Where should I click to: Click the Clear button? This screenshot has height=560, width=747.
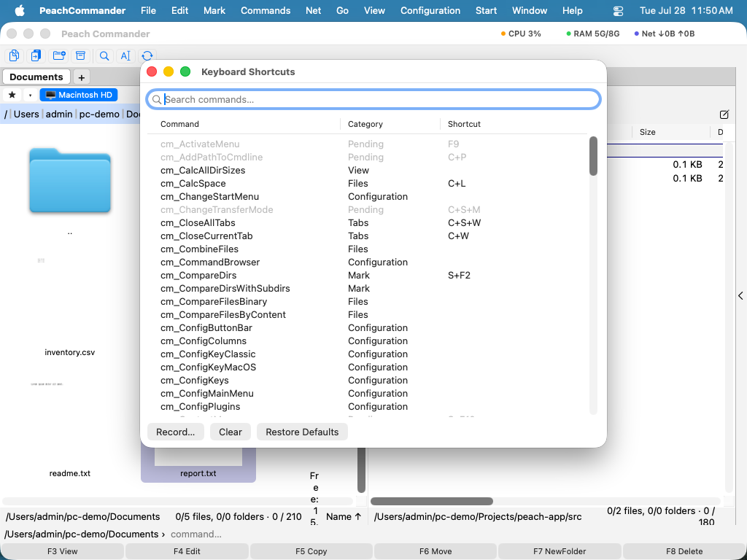[x=231, y=432]
